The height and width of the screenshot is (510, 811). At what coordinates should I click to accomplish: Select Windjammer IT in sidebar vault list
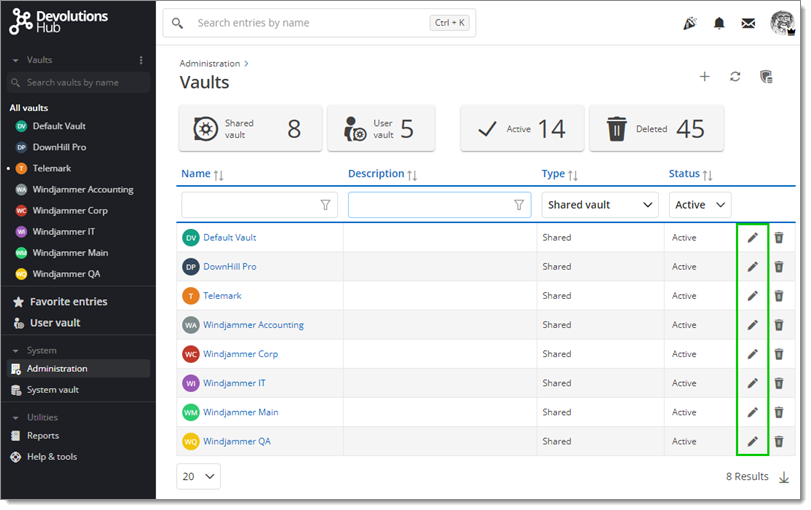(64, 232)
